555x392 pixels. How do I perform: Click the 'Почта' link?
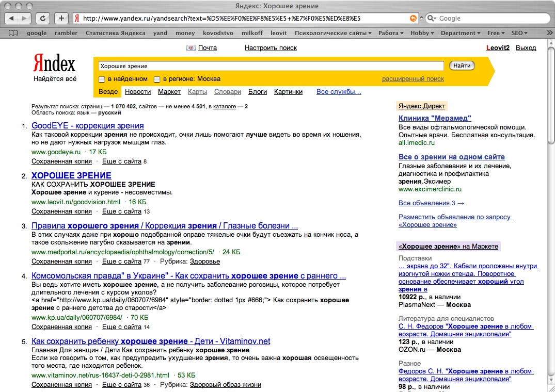point(208,48)
